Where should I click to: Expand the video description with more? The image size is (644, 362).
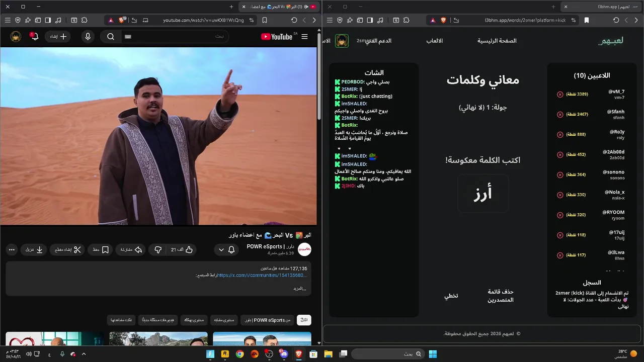[299, 289]
